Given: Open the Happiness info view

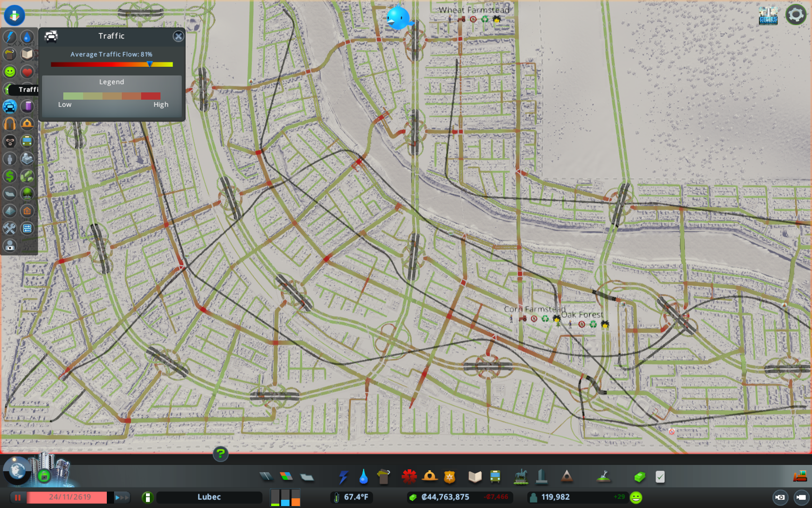Looking at the screenshot, I should (10, 72).
